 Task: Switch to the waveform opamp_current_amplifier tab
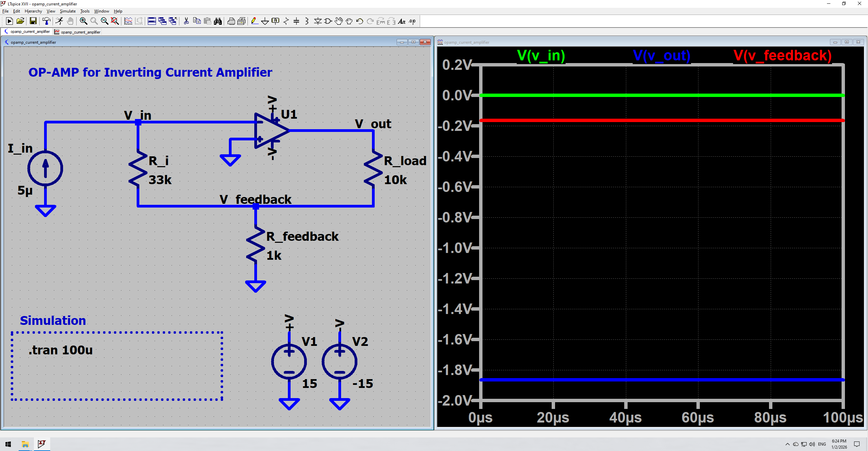coord(78,32)
